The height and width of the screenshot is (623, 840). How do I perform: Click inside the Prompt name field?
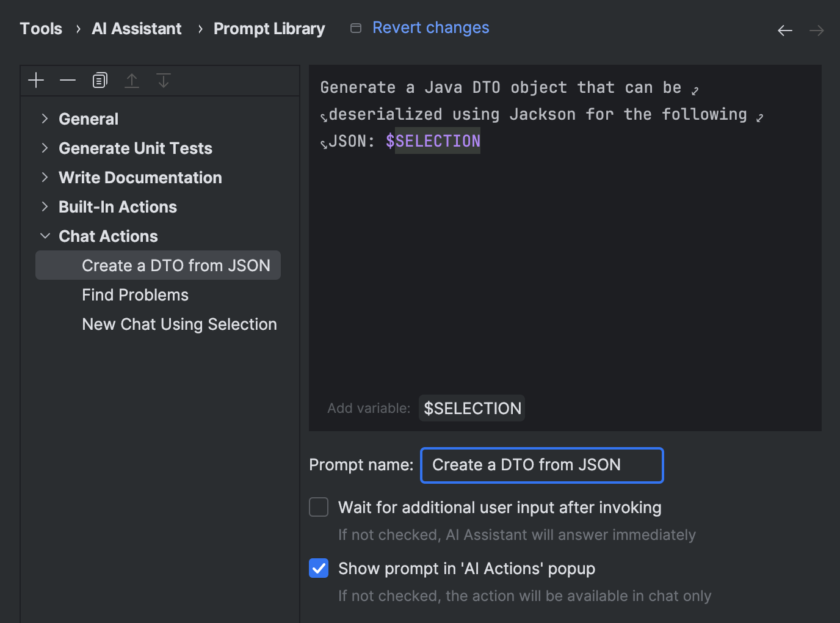tap(541, 465)
